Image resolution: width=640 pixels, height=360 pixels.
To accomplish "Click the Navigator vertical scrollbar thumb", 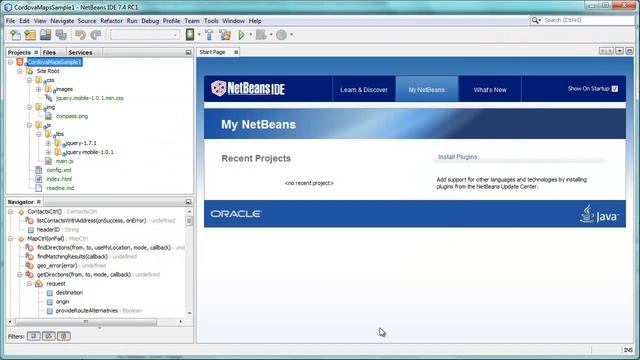I will point(189,221).
